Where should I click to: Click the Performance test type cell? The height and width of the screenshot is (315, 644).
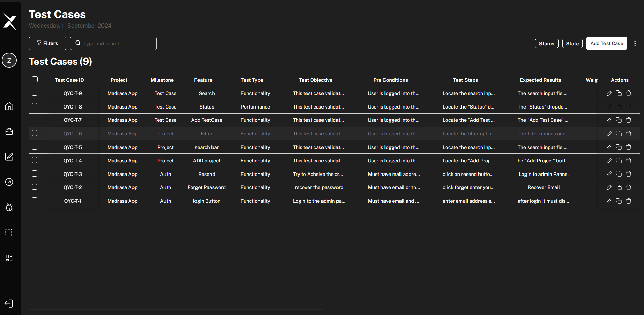[x=255, y=107]
